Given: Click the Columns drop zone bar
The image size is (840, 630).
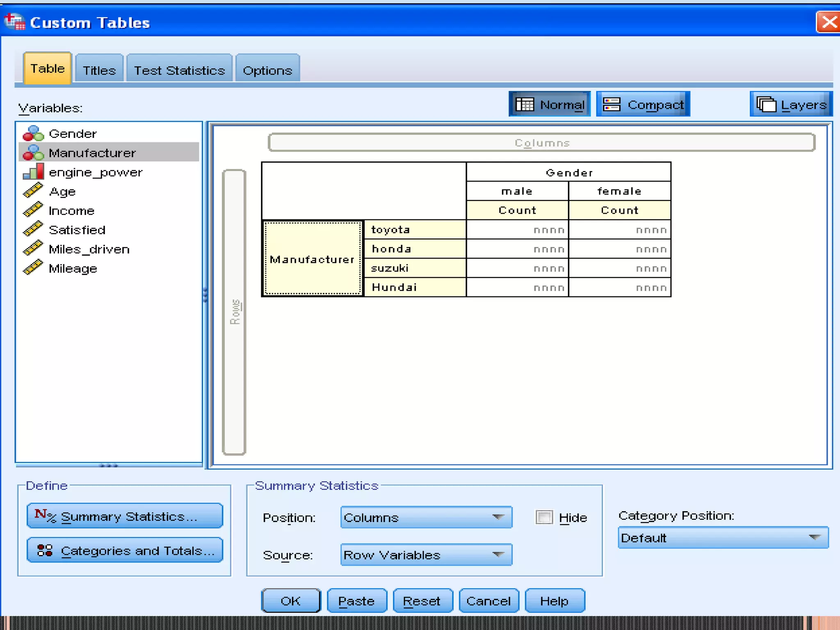Looking at the screenshot, I should click(541, 143).
